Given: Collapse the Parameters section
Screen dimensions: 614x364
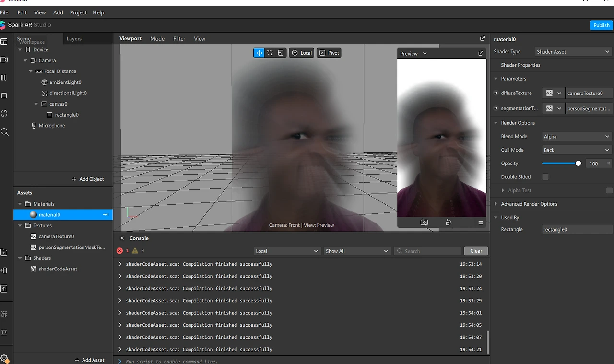Looking at the screenshot, I should tap(496, 79).
